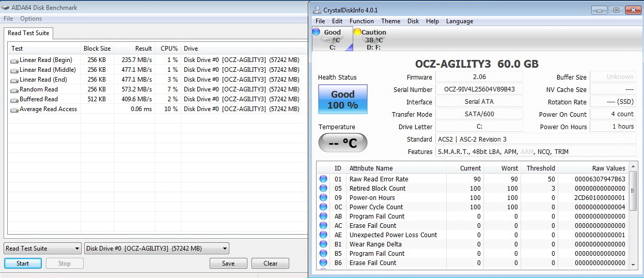Viewport: 644px width, 278px height.
Task: Click the Threshold column header
Action: coord(539,168)
